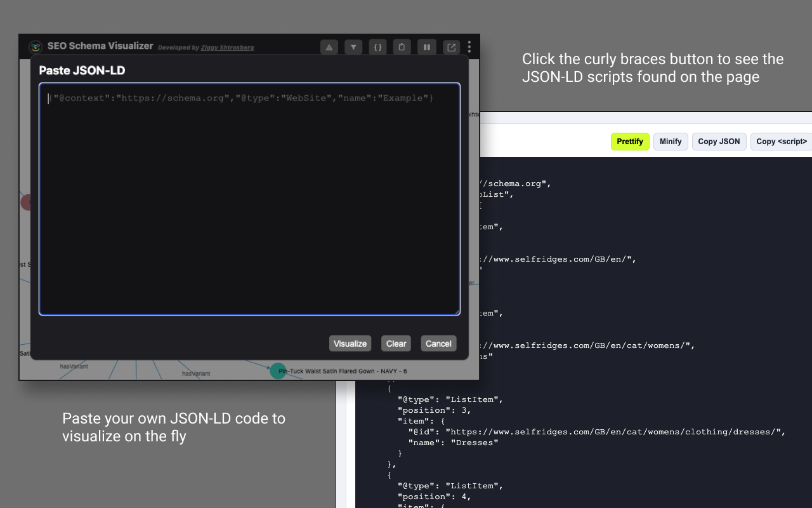The width and height of the screenshot is (812, 508).
Task: Click the selfridges cat/womens URL text
Action: pyautogui.click(x=587, y=345)
